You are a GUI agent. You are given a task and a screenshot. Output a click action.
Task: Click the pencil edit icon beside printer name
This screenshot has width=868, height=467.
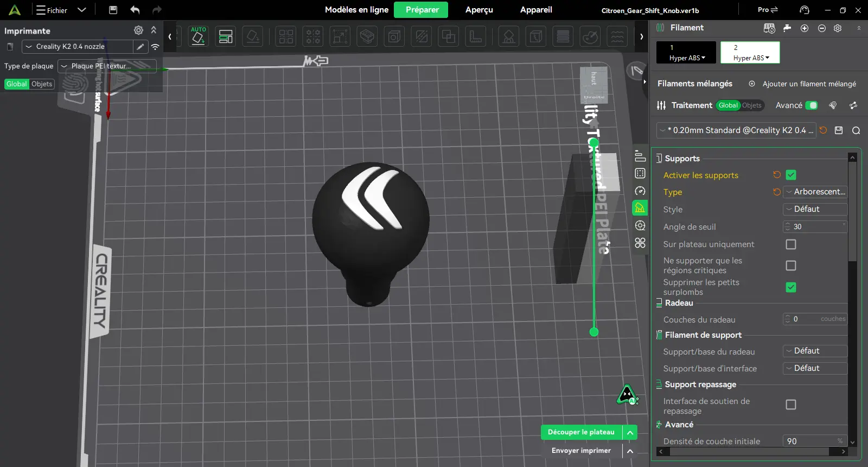(x=140, y=47)
